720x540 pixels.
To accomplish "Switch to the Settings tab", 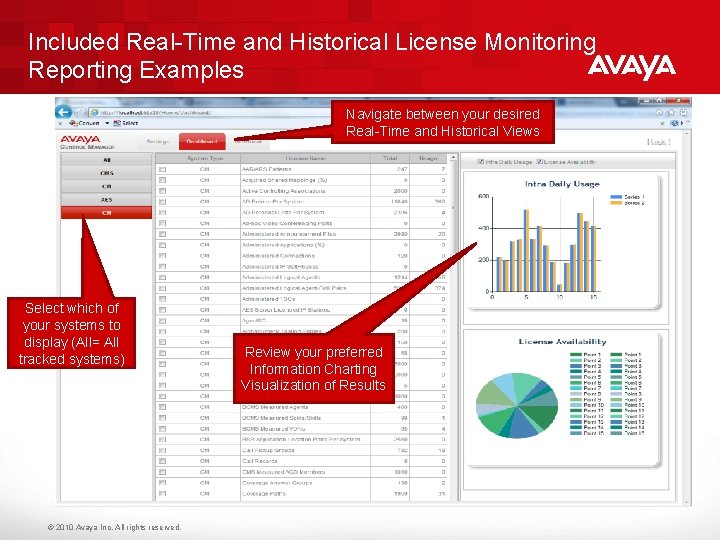I will (158, 141).
